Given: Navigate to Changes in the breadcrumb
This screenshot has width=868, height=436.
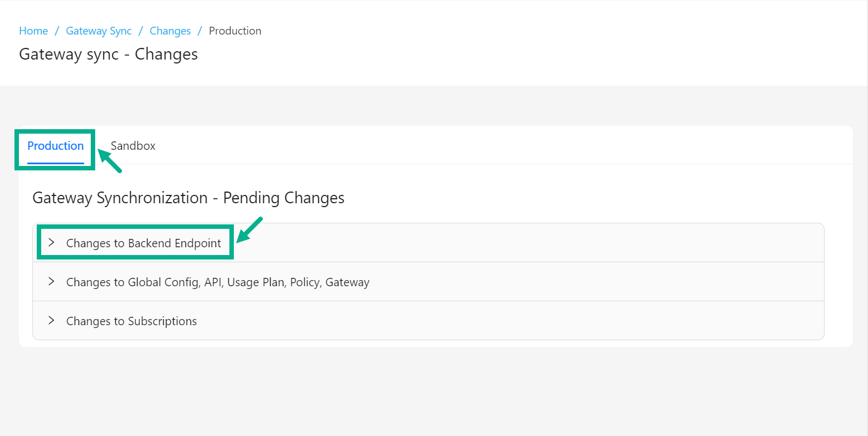Looking at the screenshot, I should click(x=170, y=31).
